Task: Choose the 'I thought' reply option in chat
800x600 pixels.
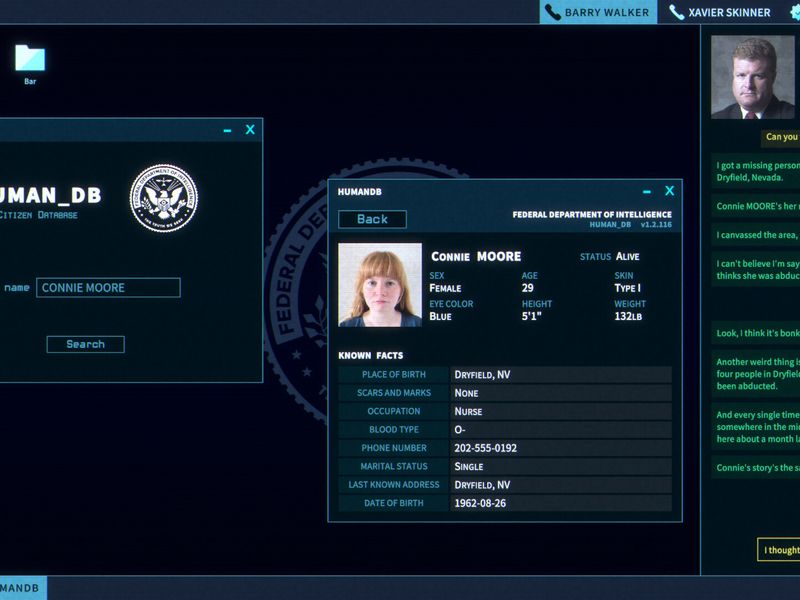Action: (779, 550)
